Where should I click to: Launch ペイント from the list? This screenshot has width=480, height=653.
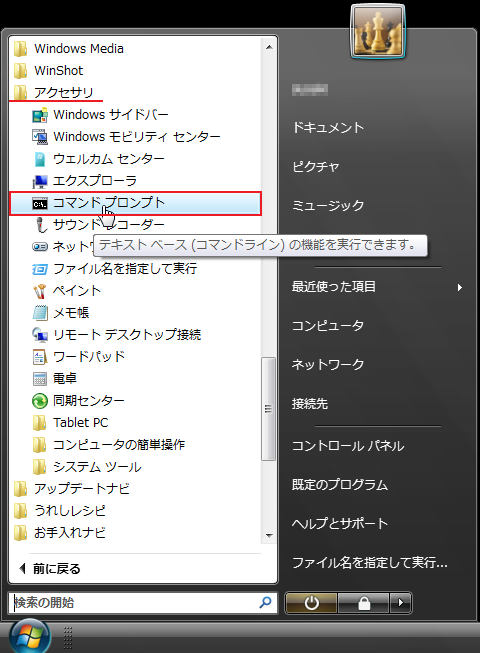[77, 291]
